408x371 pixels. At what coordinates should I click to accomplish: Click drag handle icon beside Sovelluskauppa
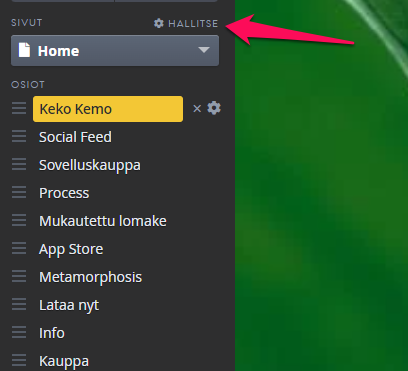[x=19, y=165]
